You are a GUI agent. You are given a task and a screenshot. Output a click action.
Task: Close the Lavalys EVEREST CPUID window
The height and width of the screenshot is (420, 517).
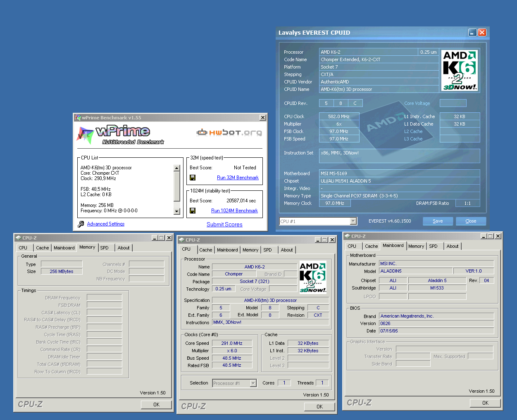point(482,32)
